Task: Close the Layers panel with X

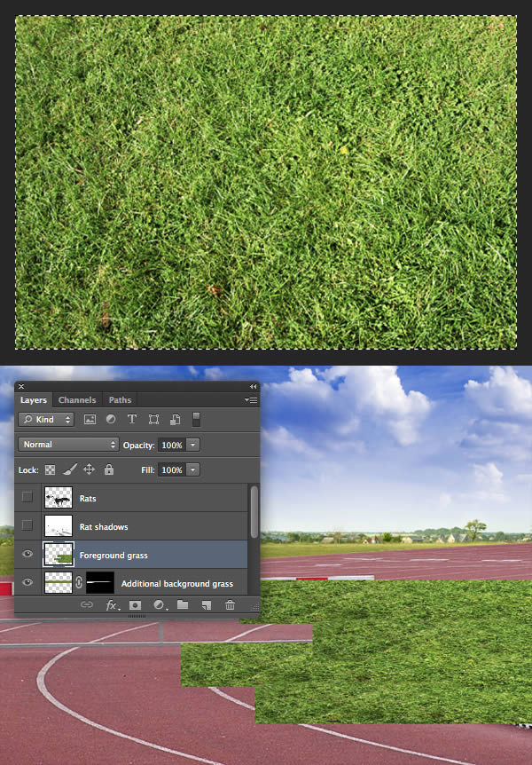Action: pos(21,386)
